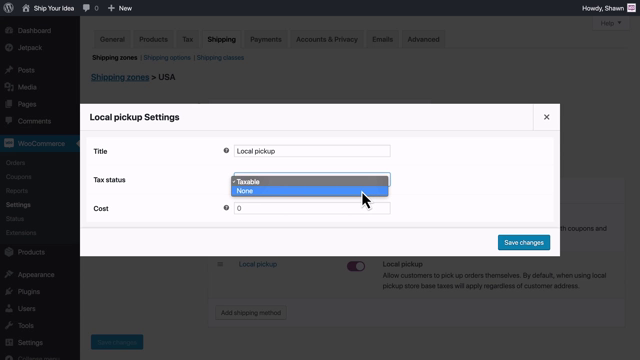The height and width of the screenshot is (360, 640).
Task: Open the user avatar next to Howdy, Shawn
Action: pos(631,8)
